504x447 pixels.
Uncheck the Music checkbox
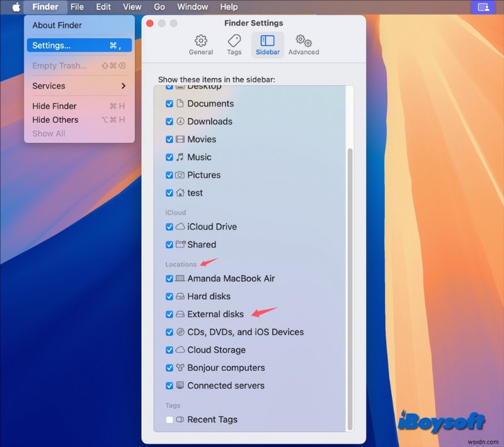tap(169, 157)
